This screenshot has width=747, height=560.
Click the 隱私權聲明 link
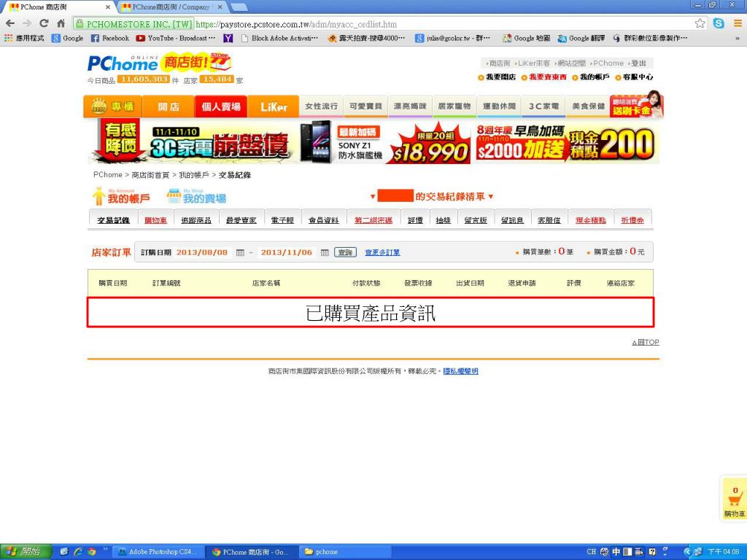[461, 371]
